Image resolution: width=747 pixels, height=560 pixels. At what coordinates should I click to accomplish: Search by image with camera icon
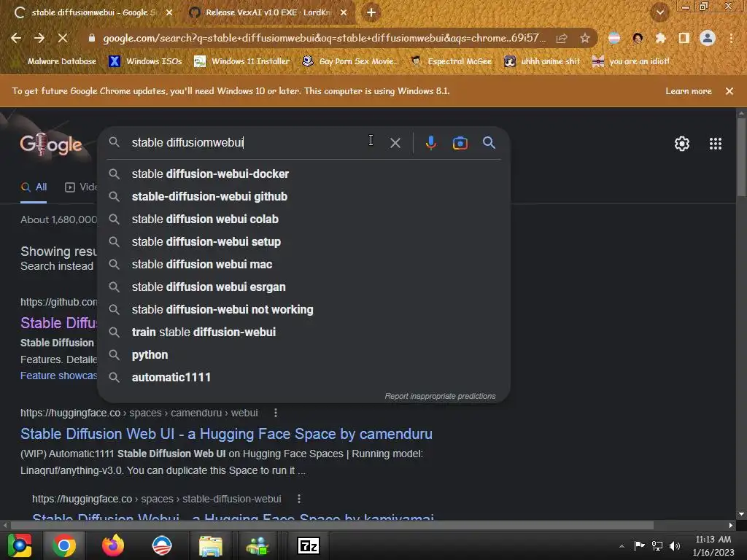(460, 143)
